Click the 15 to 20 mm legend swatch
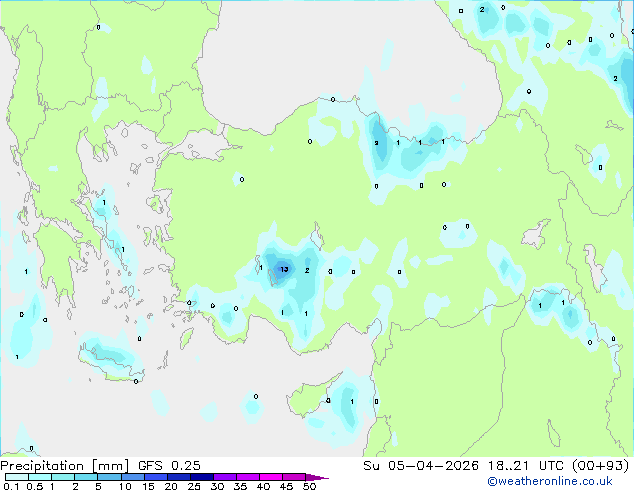This screenshot has width=634, height=490. (x=156, y=477)
